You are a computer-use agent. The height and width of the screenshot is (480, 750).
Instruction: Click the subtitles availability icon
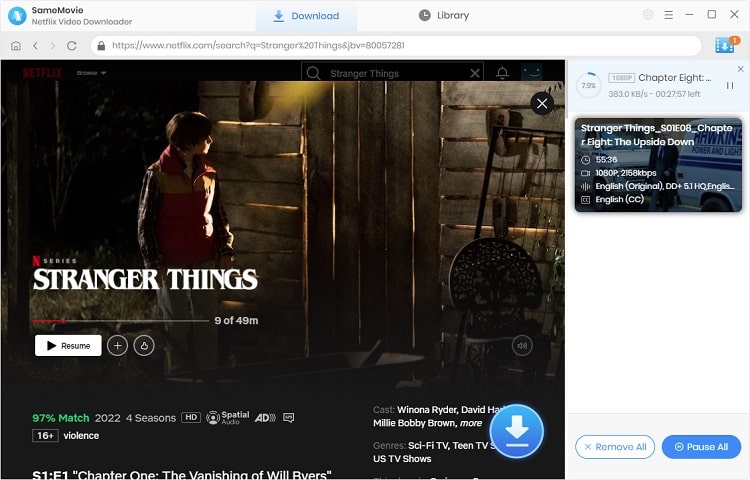[x=289, y=417]
